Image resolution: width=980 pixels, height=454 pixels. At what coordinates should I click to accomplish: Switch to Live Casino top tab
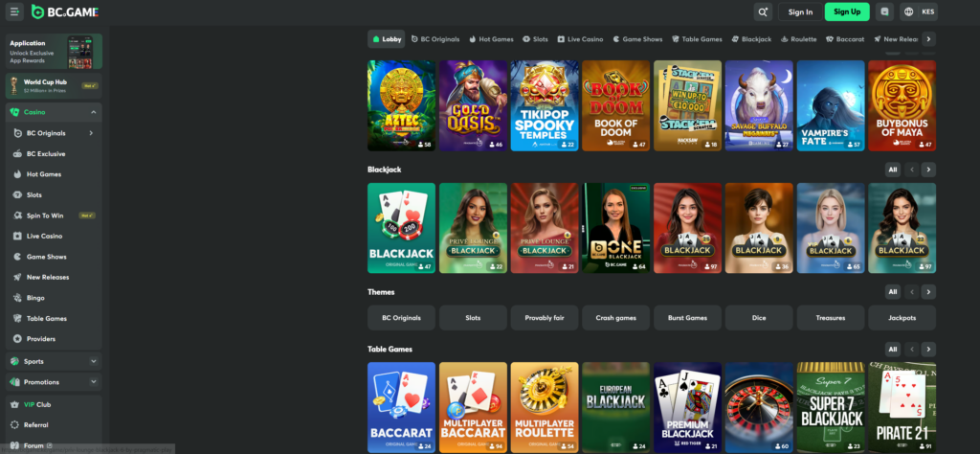tap(580, 38)
